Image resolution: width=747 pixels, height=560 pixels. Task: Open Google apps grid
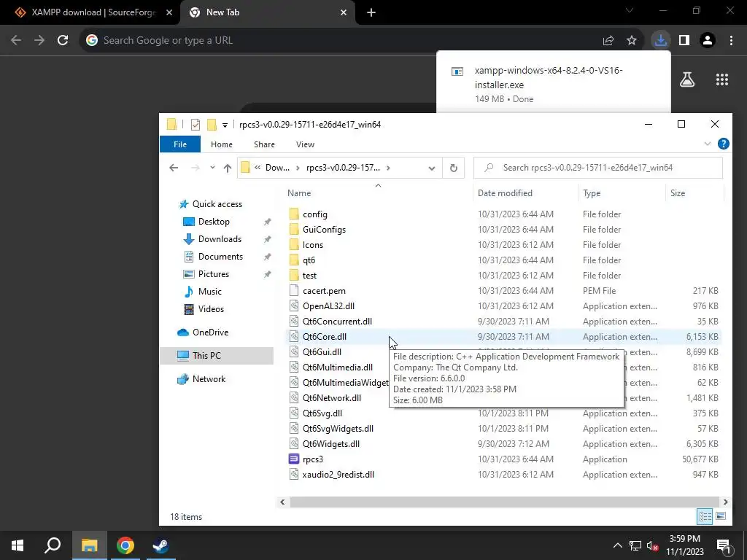tap(721, 79)
